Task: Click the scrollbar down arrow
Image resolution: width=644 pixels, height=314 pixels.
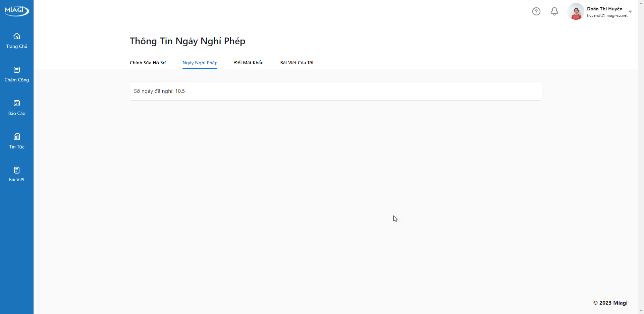Action: (x=641, y=311)
